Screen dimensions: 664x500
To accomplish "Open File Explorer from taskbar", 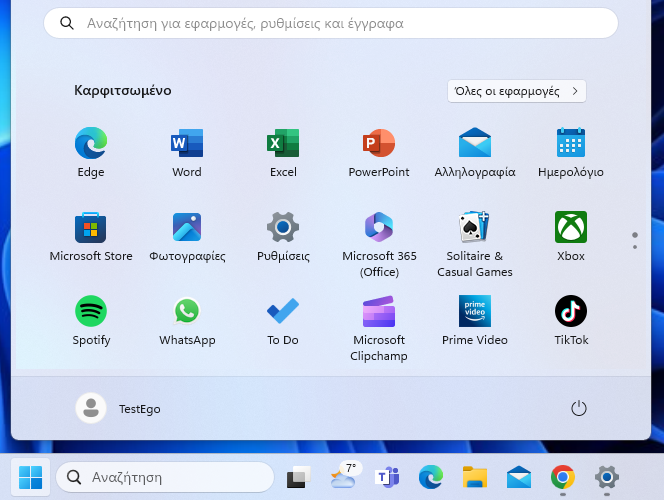I will [x=475, y=477].
